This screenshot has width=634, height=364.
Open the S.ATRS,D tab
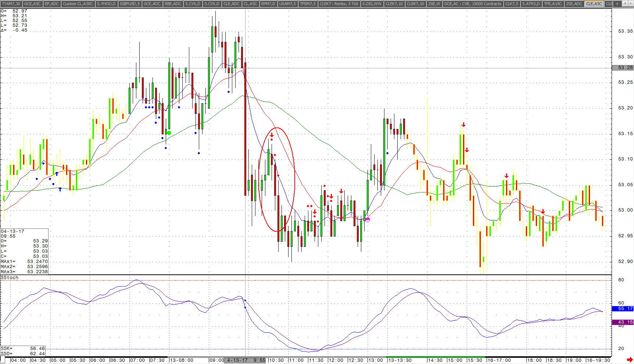[x=531, y=4]
